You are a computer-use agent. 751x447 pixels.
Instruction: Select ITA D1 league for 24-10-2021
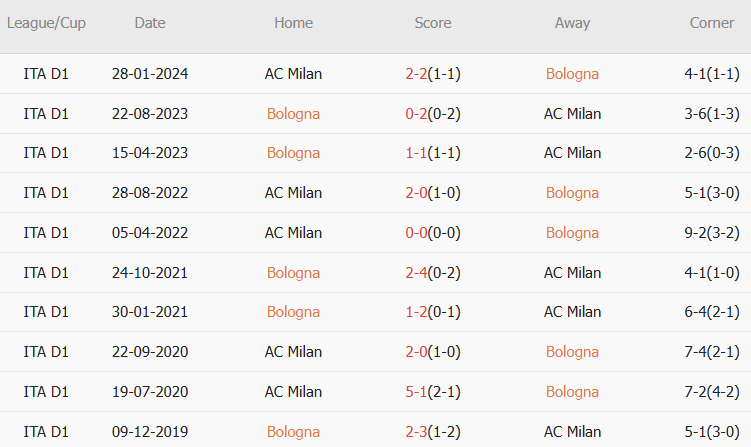[46, 273]
